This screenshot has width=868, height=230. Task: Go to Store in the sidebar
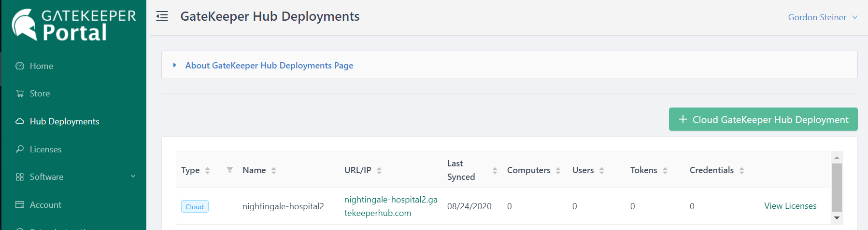tap(40, 94)
